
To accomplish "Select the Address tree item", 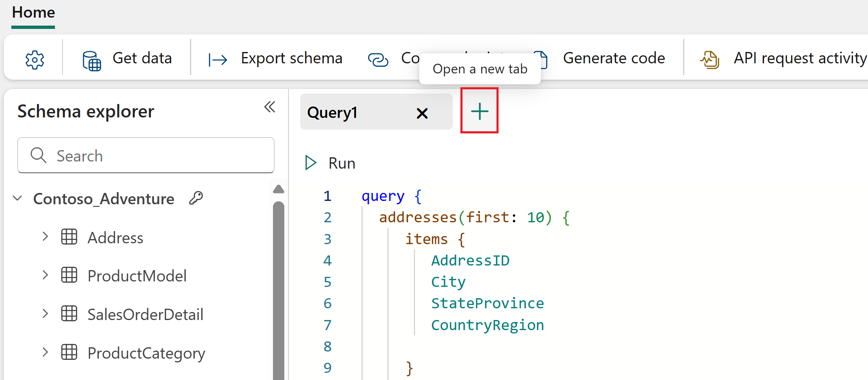I will [115, 237].
